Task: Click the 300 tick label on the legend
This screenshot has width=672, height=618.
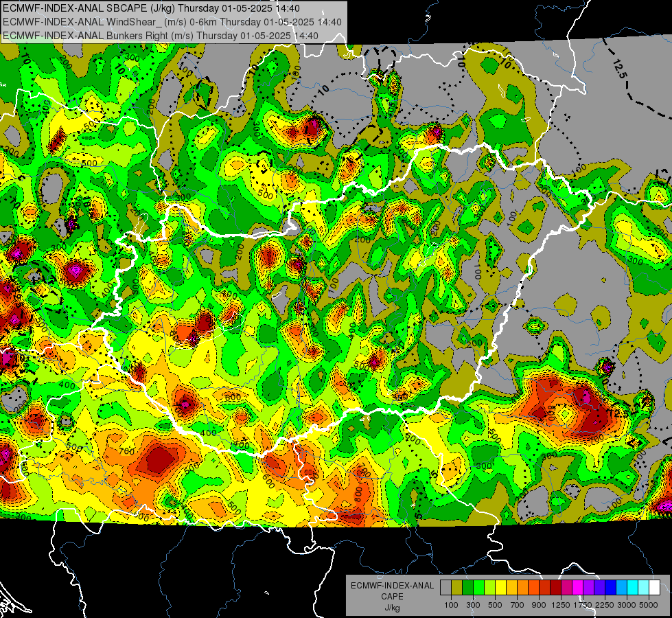Action: [473, 605]
